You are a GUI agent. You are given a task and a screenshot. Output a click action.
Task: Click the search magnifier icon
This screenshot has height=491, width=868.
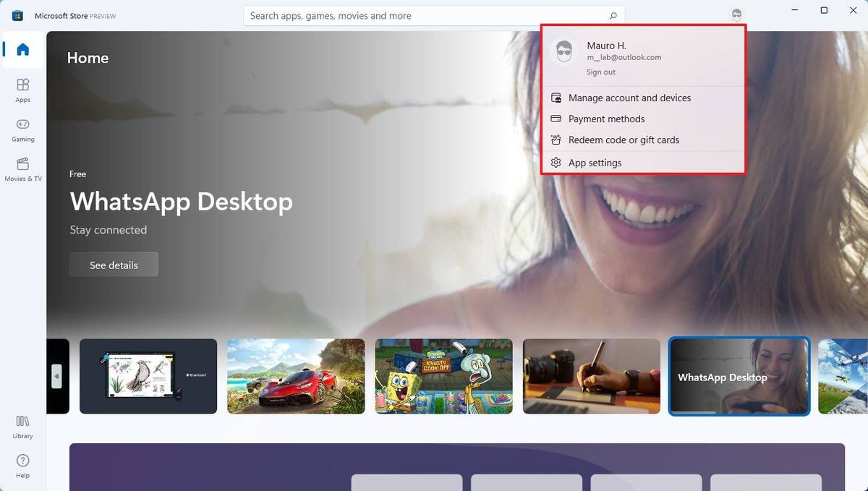click(x=612, y=15)
